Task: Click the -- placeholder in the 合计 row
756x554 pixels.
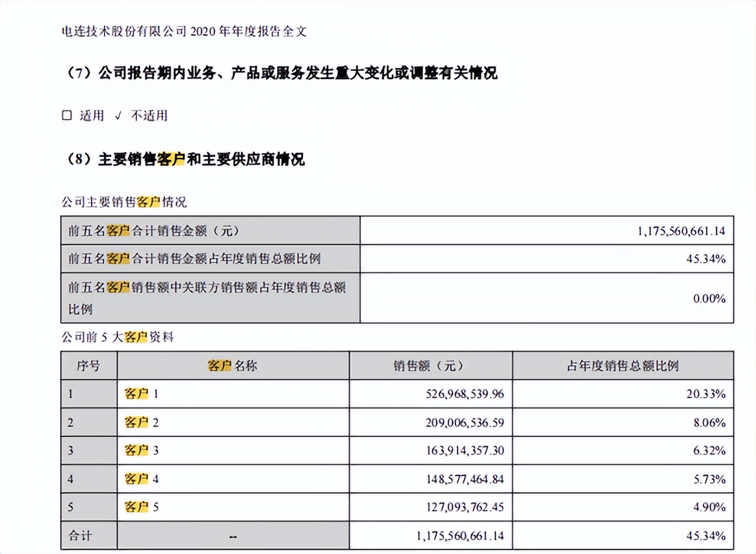Action: [233, 536]
